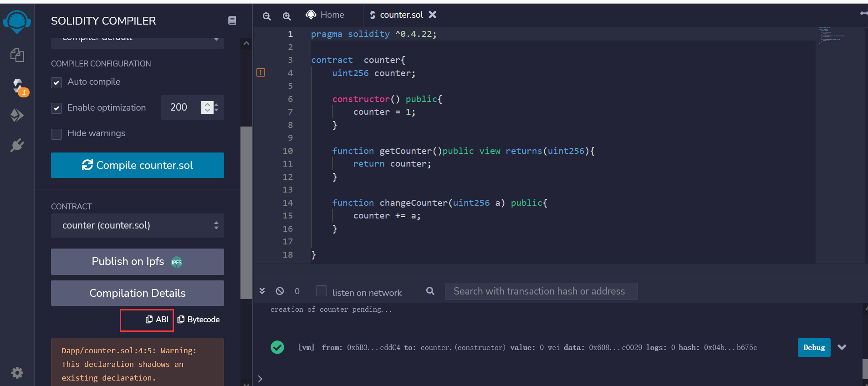Click line 1 pragma solidity statement
The width and height of the screenshot is (868, 386).
(373, 34)
